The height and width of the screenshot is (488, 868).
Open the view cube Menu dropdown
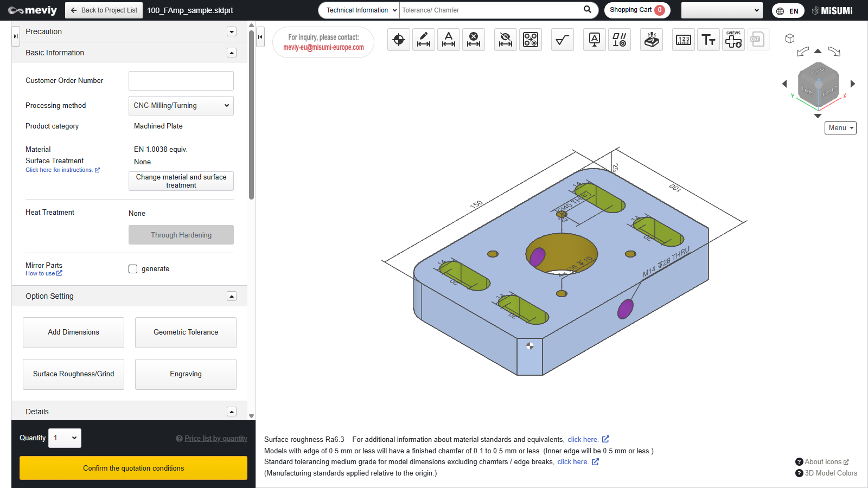pos(840,128)
